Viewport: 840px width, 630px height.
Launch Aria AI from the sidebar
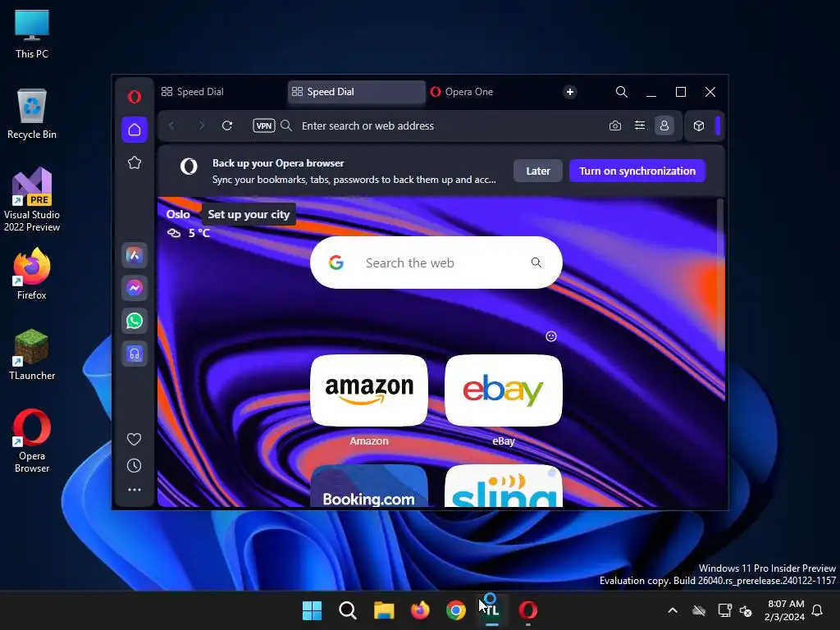coord(135,256)
